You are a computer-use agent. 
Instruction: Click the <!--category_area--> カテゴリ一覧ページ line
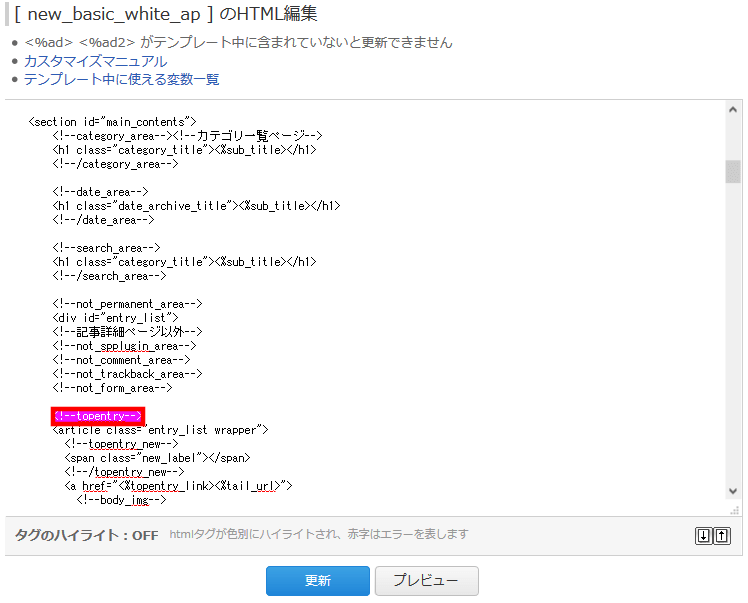click(x=187, y=136)
